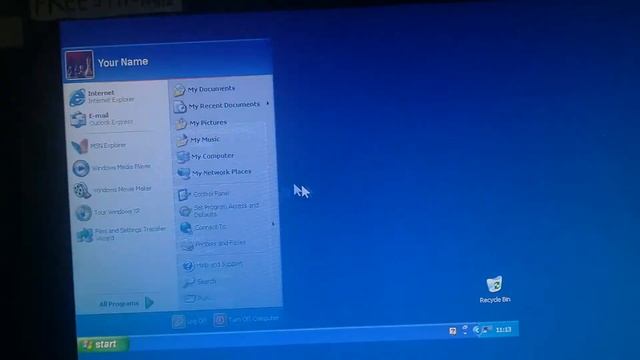
Task: Click Log Off text
Action: click(x=197, y=321)
